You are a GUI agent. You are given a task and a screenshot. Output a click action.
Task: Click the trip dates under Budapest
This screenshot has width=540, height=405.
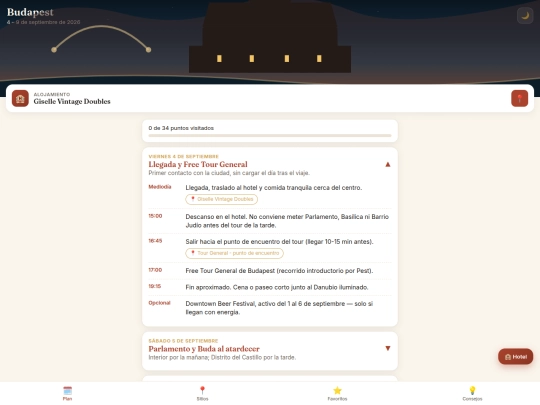(43, 22)
